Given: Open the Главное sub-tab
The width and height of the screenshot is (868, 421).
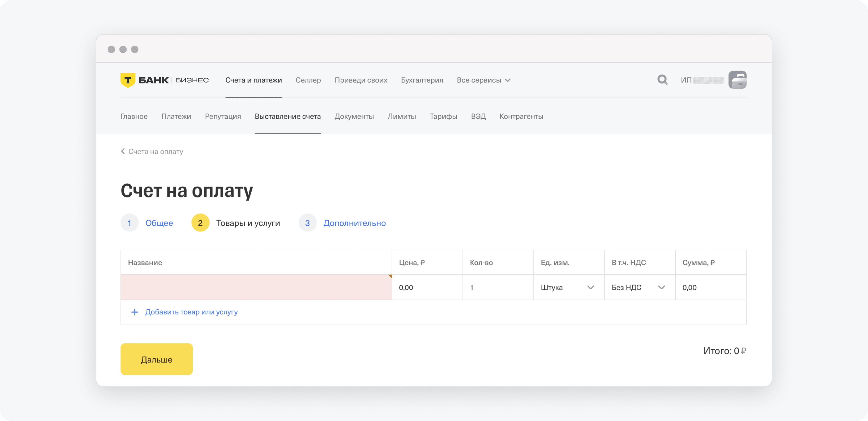Looking at the screenshot, I should coord(134,116).
